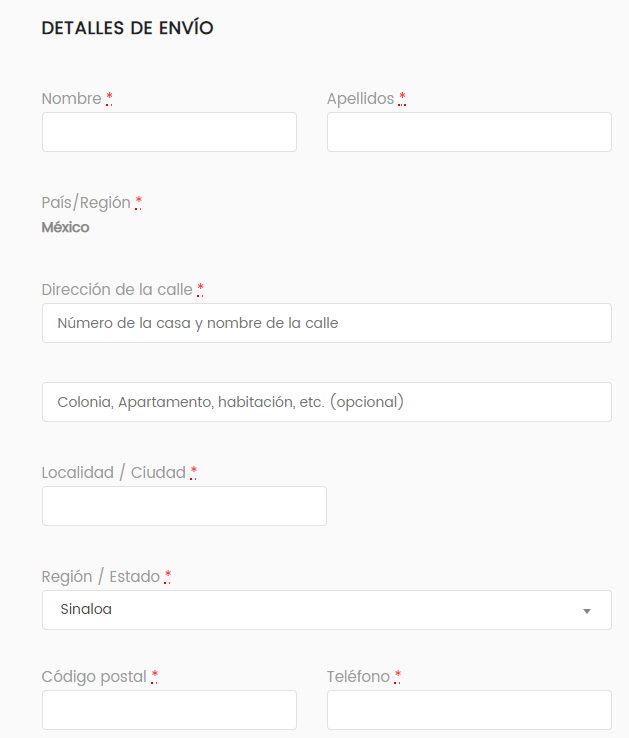The width and height of the screenshot is (629, 738).
Task: Click the Colonia, Apartamento optional field
Action: [x=327, y=402]
